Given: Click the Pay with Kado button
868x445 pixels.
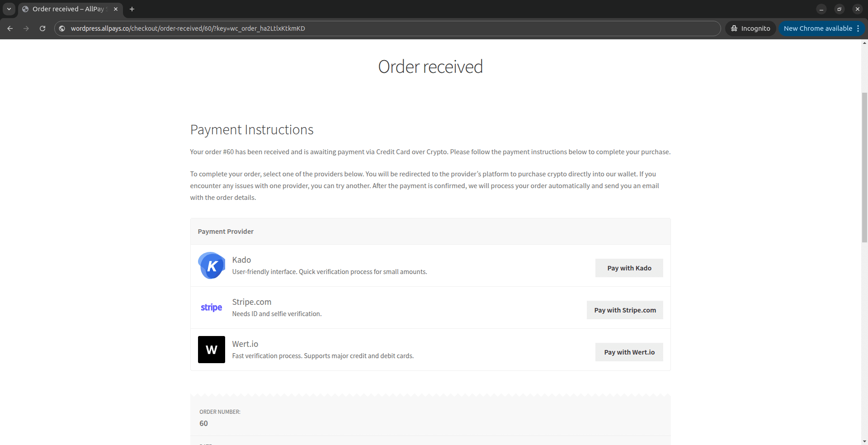Looking at the screenshot, I should click(x=629, y=268).
